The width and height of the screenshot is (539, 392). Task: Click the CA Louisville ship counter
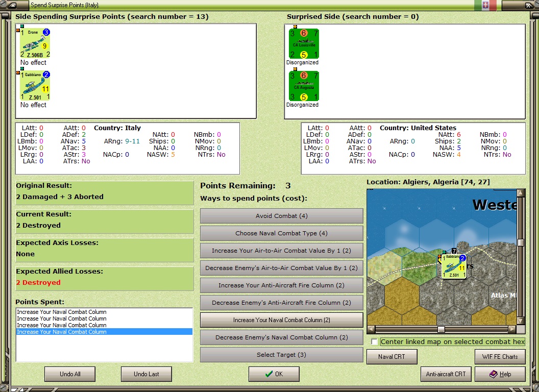tap(304, 44)
